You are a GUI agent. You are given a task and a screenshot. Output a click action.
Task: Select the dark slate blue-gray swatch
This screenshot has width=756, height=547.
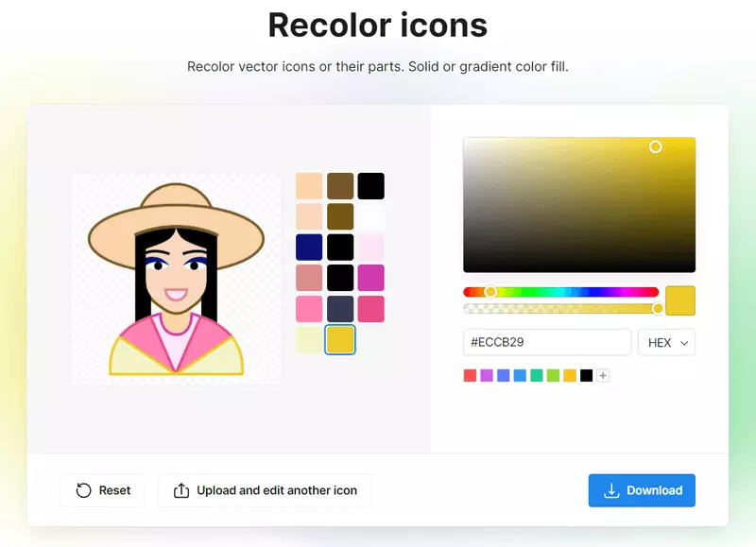point(340,309)
